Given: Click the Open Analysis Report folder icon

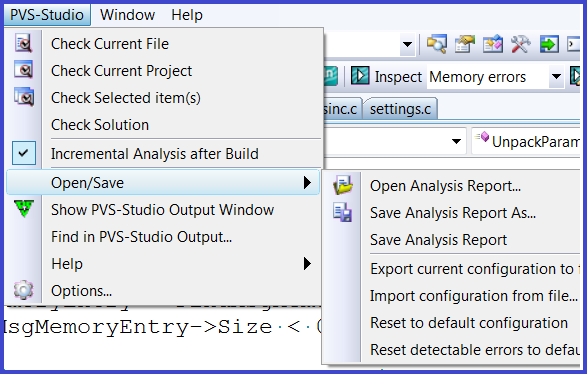Looking at the screenshot, I should 343,185.
